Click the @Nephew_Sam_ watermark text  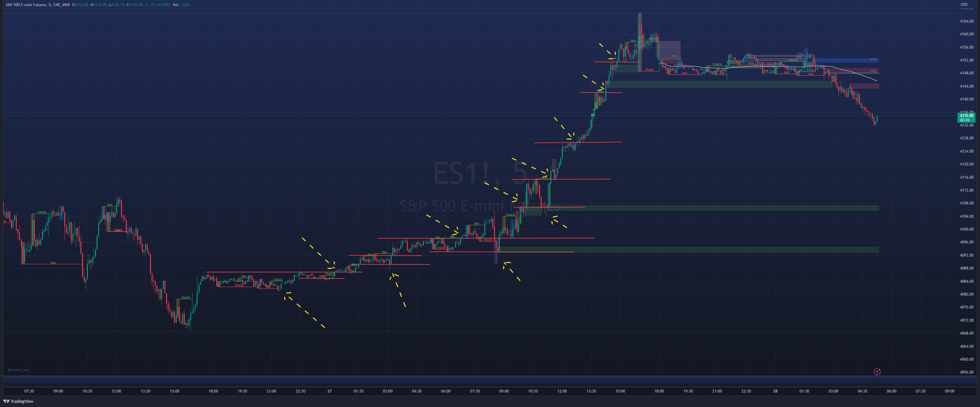[x=19, y=370]
